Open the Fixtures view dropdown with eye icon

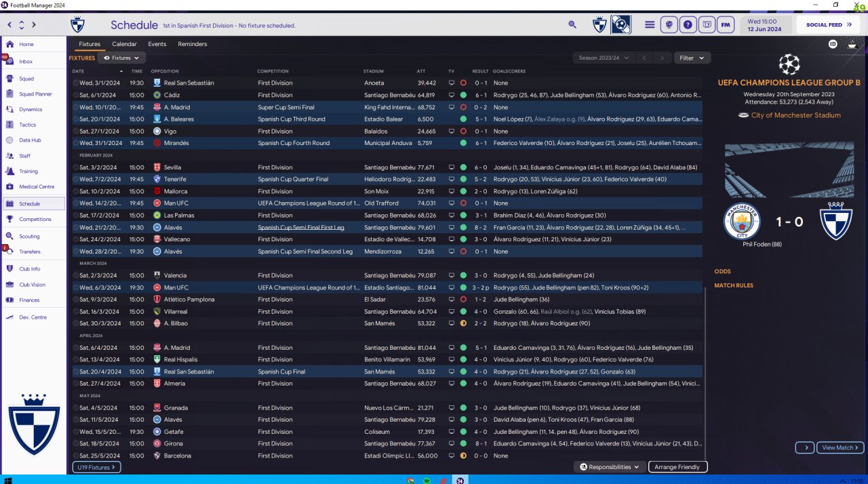(x=122, y=58)
